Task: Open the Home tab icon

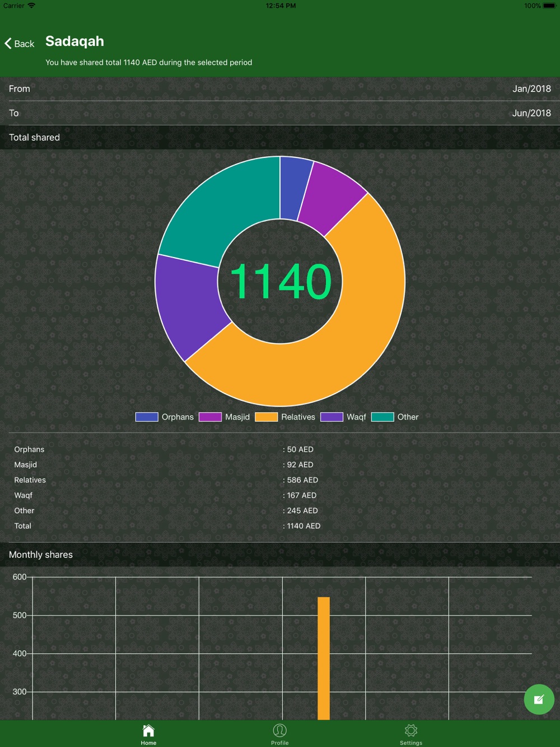Action: 148,730
